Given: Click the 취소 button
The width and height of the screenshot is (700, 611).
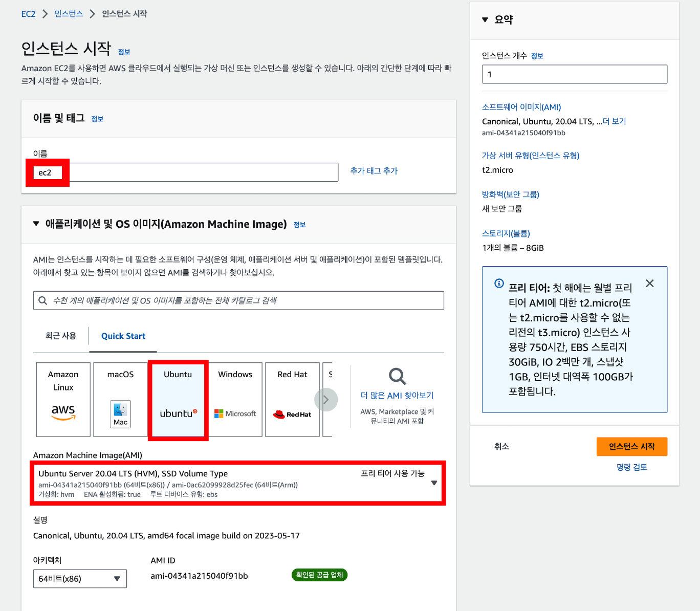Looking at the screenshot, I should 501,447.
